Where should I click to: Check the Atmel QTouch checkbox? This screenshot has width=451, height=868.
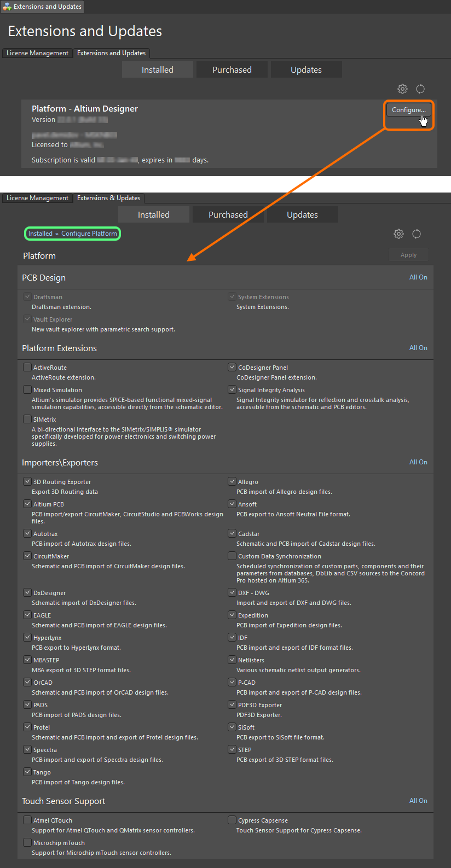pyautogui.click(x=27, y=820)
